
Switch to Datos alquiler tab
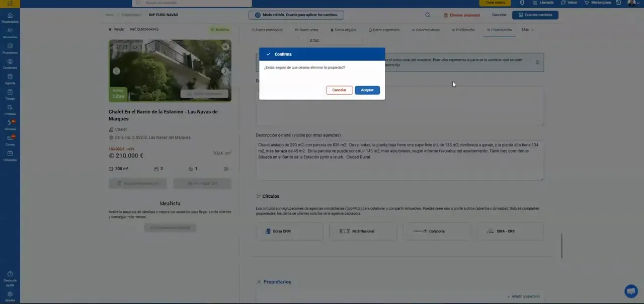point(343,30)
